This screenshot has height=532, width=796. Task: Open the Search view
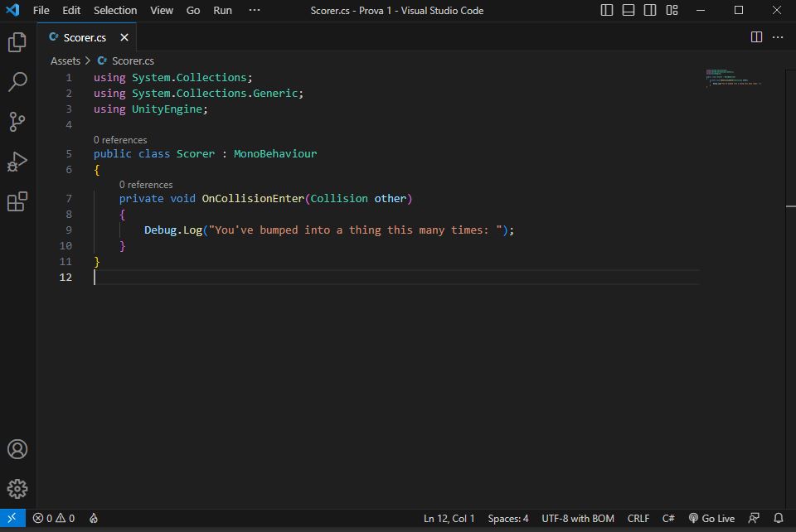click(x=17, y=82)
